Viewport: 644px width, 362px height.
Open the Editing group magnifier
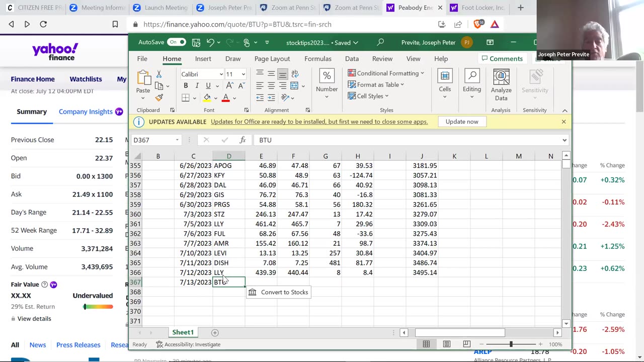point(472,83)
